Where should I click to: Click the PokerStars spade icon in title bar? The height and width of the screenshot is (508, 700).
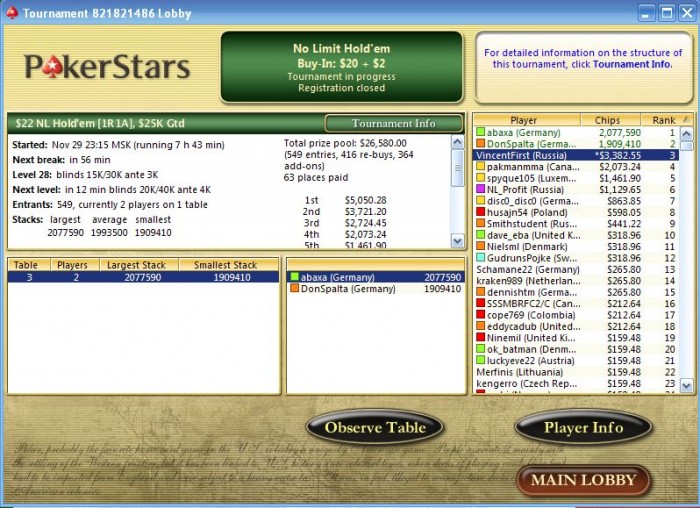[12, 13]
